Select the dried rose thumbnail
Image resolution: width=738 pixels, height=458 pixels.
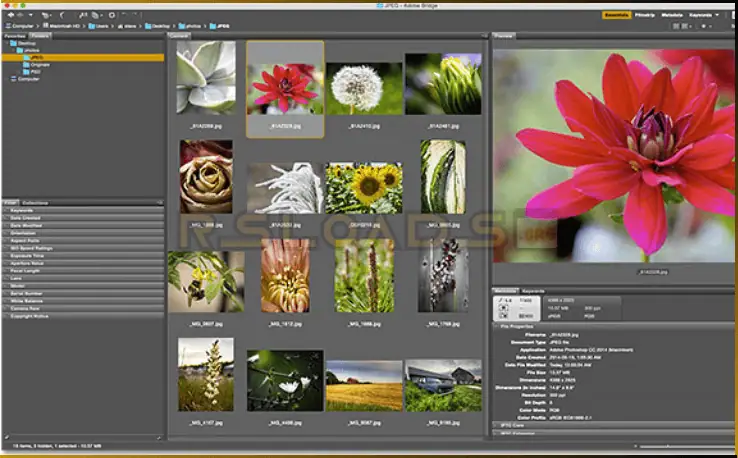tap(206, 177)
